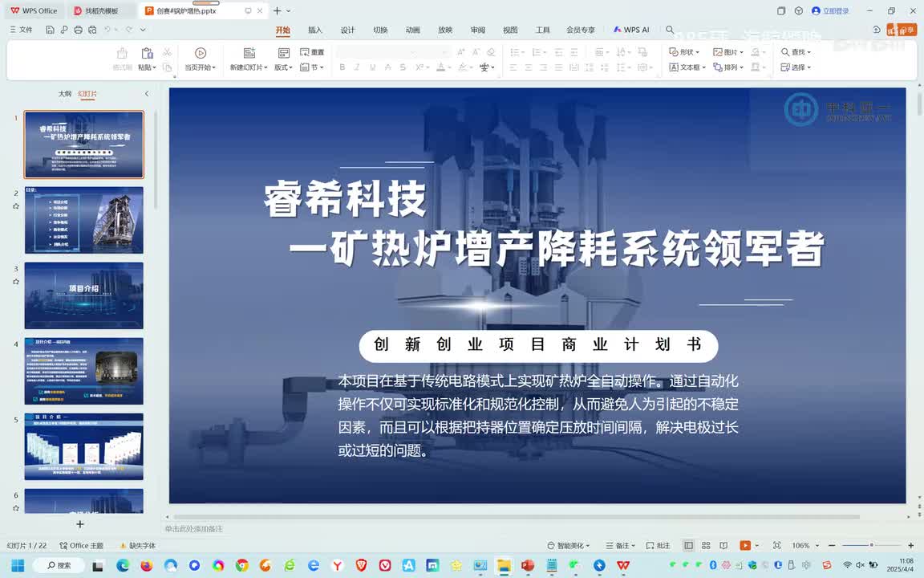The height and width of the screenshot is (578, 924).
Task: Switch to the 设计 ribbon tab
Action: click(x=347, y=30)
